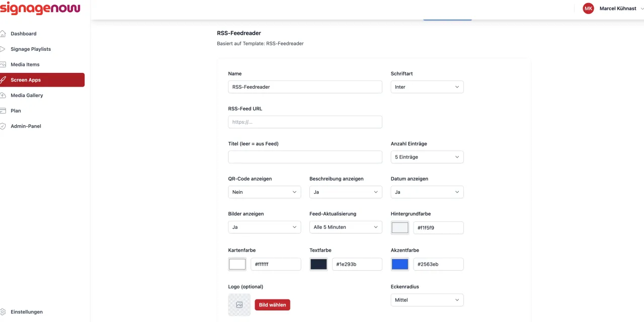Select Screen Apps in sidebar
This screenshot has height=322, width=644.
(42, 80)
